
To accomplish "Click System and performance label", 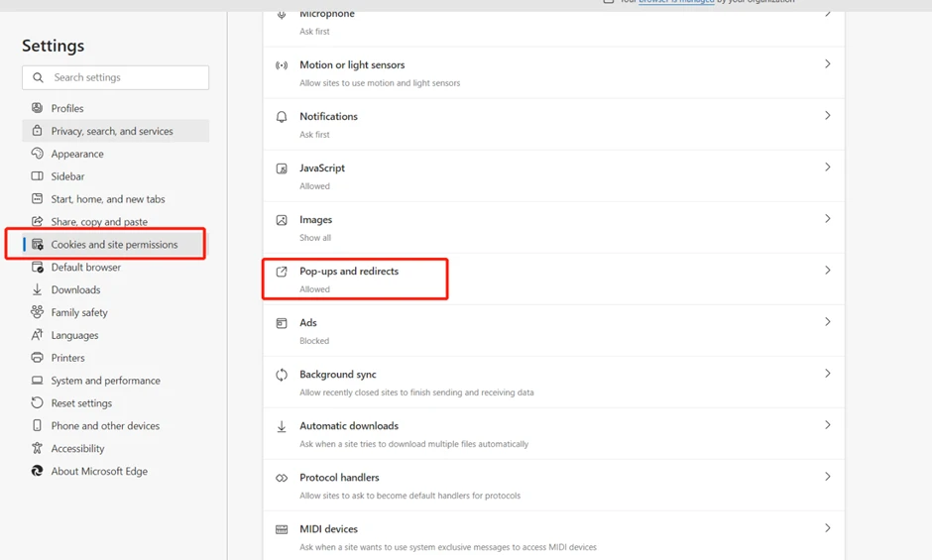I will (106, 381).
